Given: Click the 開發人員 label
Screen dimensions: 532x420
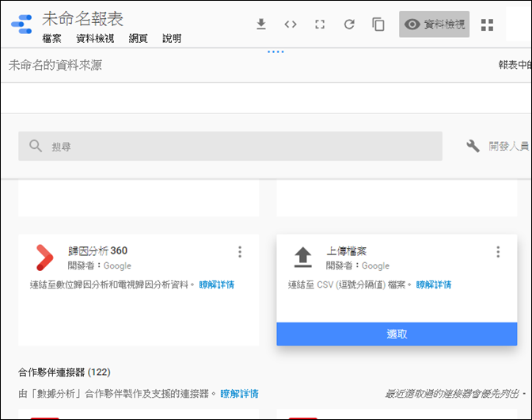Looking at the screenshot, I should click(508, 146).
